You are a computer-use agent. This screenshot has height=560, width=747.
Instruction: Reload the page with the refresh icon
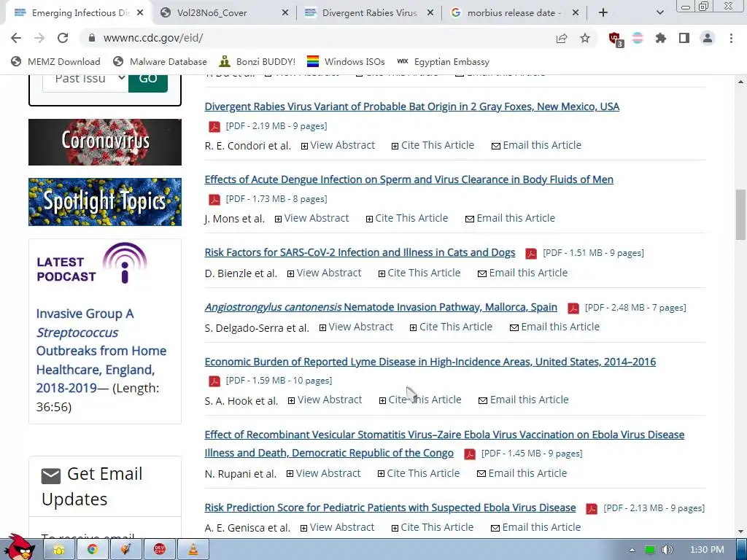click(63, 38)
